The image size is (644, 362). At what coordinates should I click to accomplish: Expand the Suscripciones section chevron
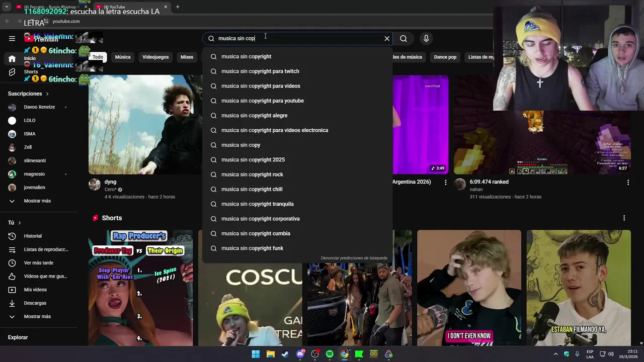tap(47, 94)
